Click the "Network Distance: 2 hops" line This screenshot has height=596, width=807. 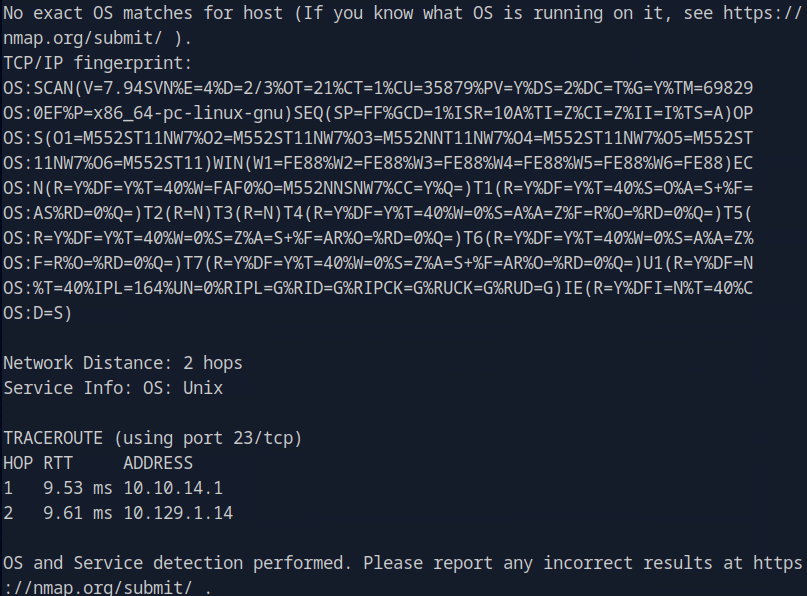pyautogui.click(x=122, y=363)
